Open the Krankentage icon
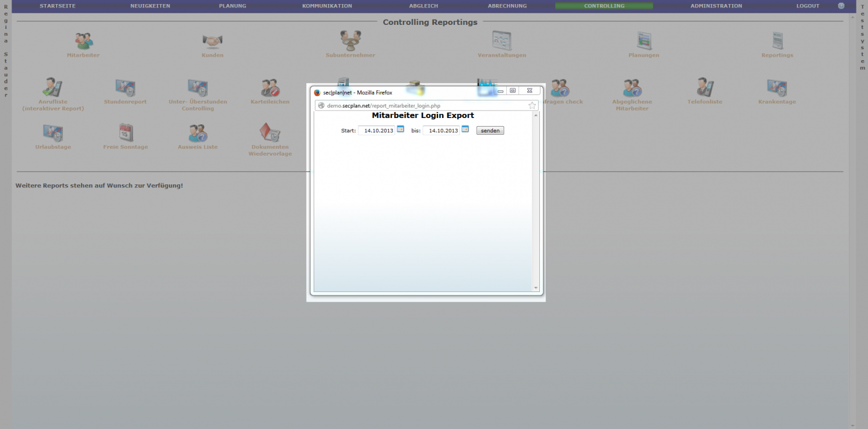Screen dimensions: 868x429 point(777,87)
